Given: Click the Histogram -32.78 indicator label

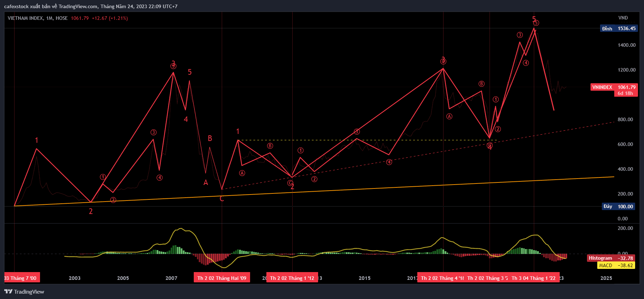Looking at the screenshot, I should [611, 258].
